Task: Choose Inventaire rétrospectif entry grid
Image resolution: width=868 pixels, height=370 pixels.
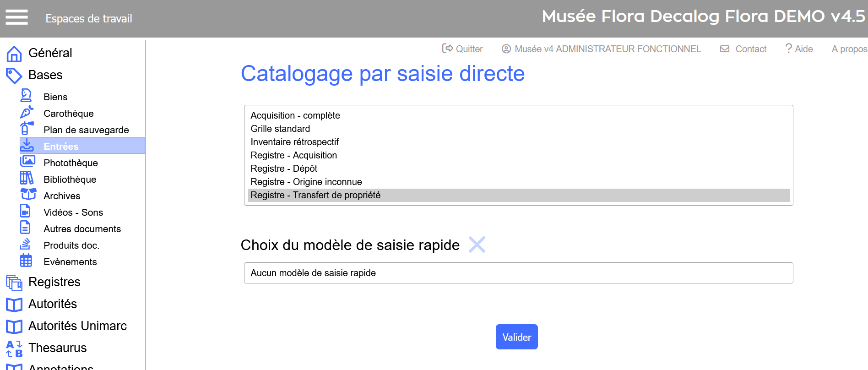Action: coord(294,142)
